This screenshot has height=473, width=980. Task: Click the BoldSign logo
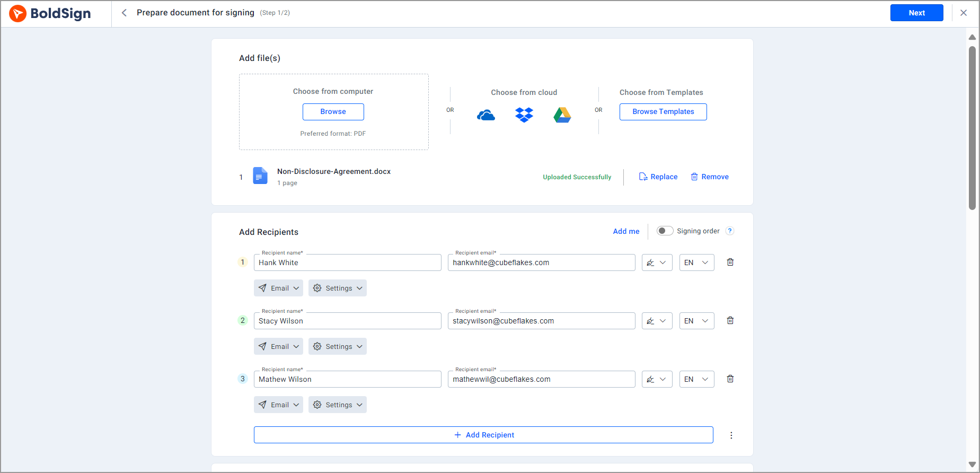[50, 13]
